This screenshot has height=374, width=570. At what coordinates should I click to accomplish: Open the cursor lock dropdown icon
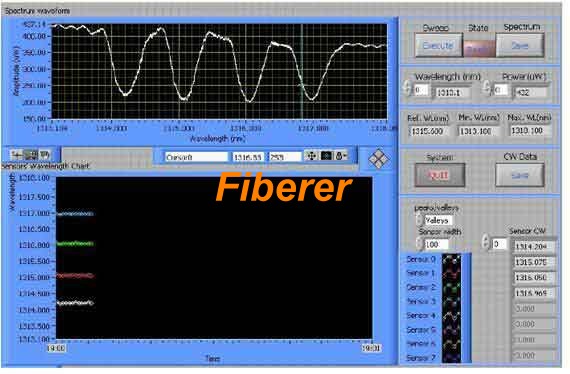pos(340,156)
